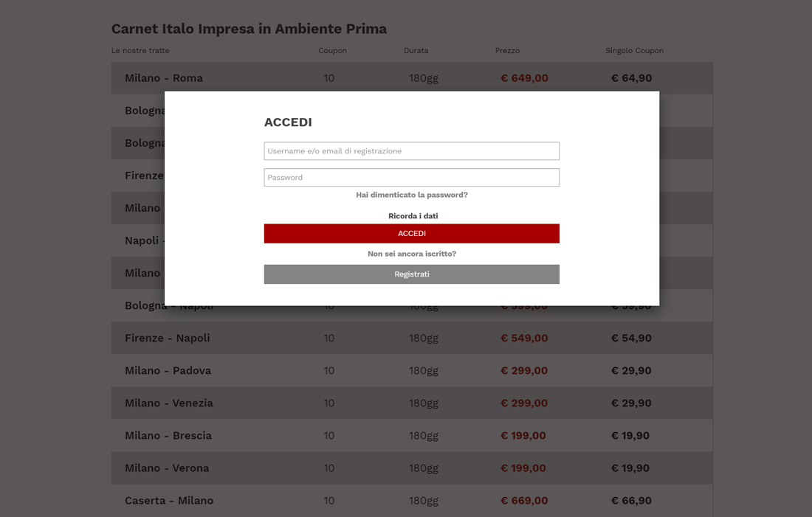Click the coupon count 10 in Milano - Verona row
The width and height of the screenshot is (812, 517).
[x=328, y=468]
